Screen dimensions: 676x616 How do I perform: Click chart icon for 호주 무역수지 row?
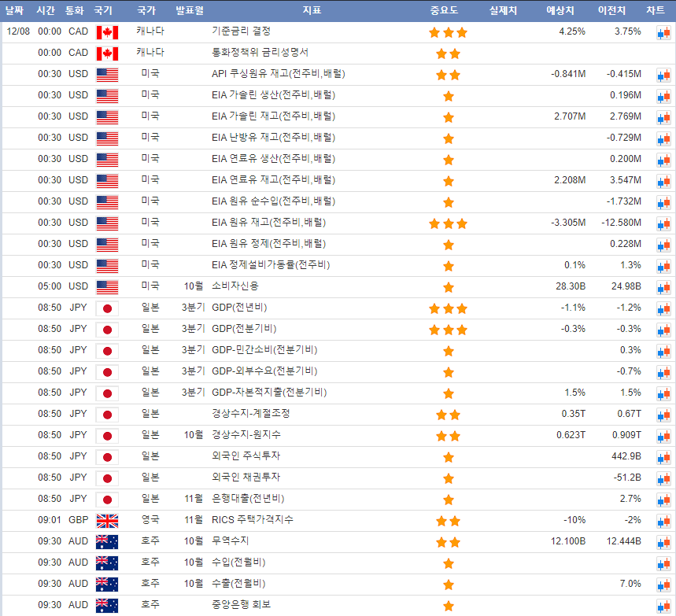(663, 542)
